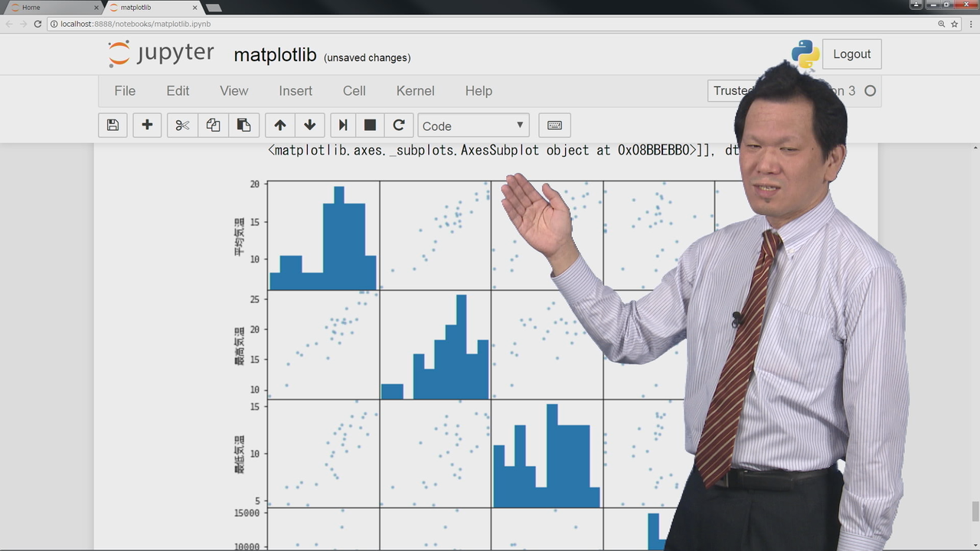This screenshot has width=980, height=551.
Task: Click the page vertical scrollbar thumb
Action: (975, 511)
